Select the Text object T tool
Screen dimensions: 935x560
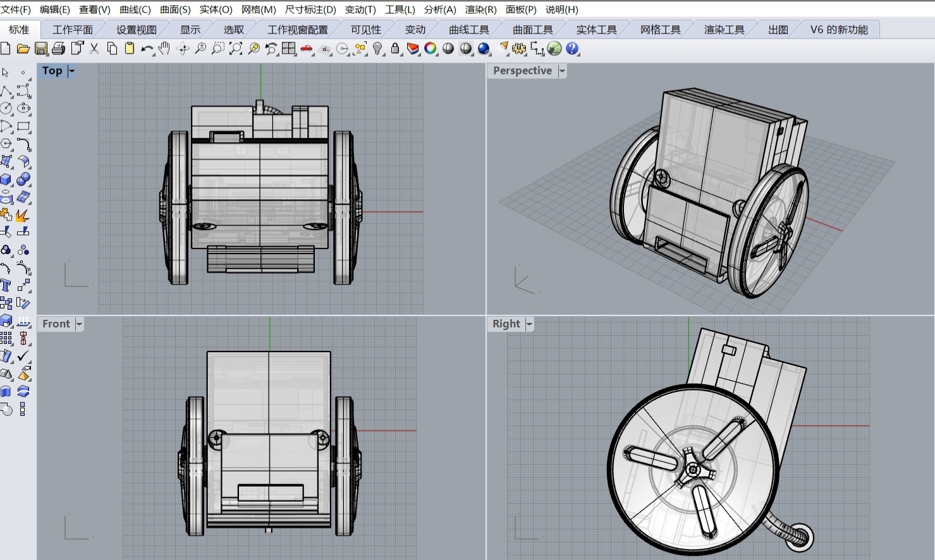(x=6, y=285)
